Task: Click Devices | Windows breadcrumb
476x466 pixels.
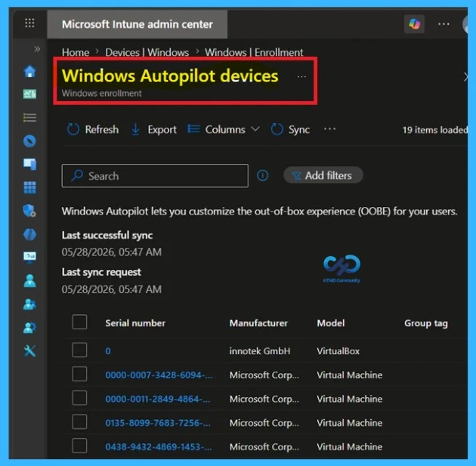Action: pyautogui.click(x=147, y=52)
